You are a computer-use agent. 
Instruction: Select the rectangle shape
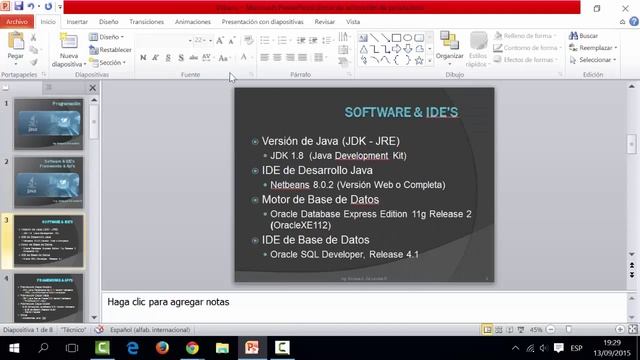coord(396,38)
